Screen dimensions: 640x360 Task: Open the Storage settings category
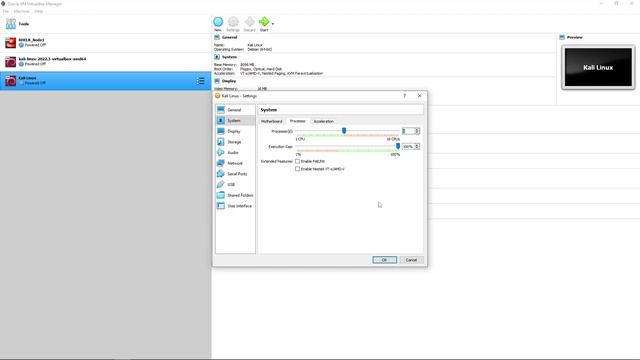(x=236, y=142)
